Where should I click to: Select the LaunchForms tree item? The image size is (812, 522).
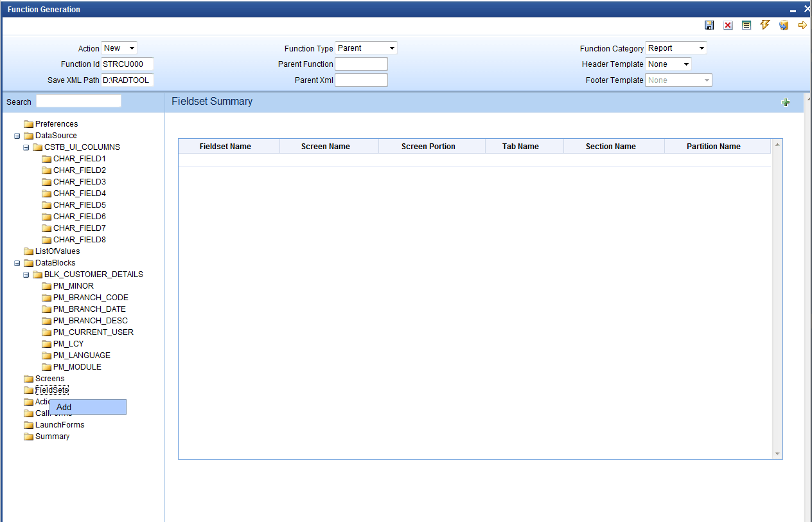pos(60,425)
